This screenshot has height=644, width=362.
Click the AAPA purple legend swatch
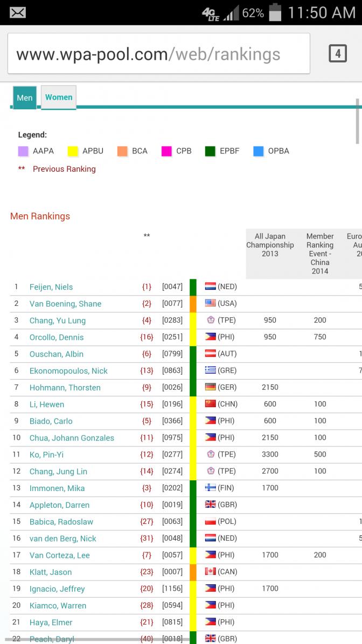[x=23, y=151]
